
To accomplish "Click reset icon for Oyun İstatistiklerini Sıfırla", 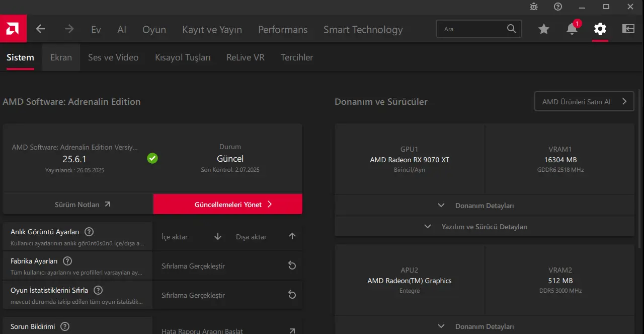I will pyautogui.click(x=292, y=295).
